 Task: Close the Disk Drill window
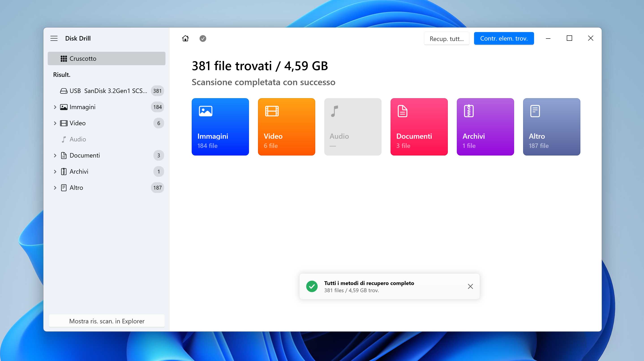click(590, 38)
